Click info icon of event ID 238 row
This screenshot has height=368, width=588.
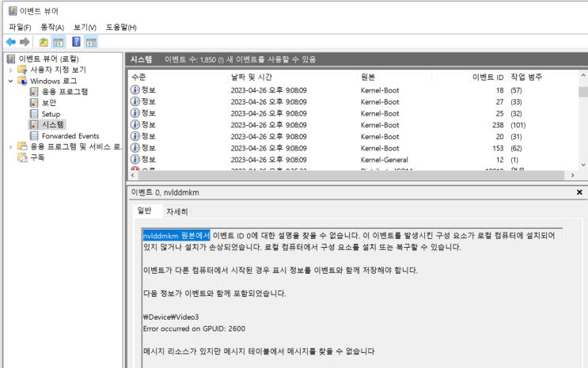pyautogui.click(x=135, y=125)
